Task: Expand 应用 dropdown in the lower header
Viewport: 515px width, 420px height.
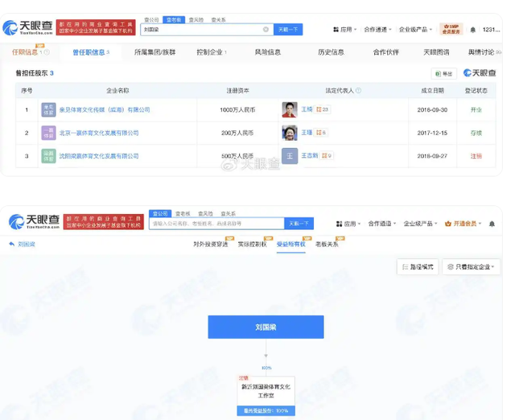Action: [x=348, y=224]
